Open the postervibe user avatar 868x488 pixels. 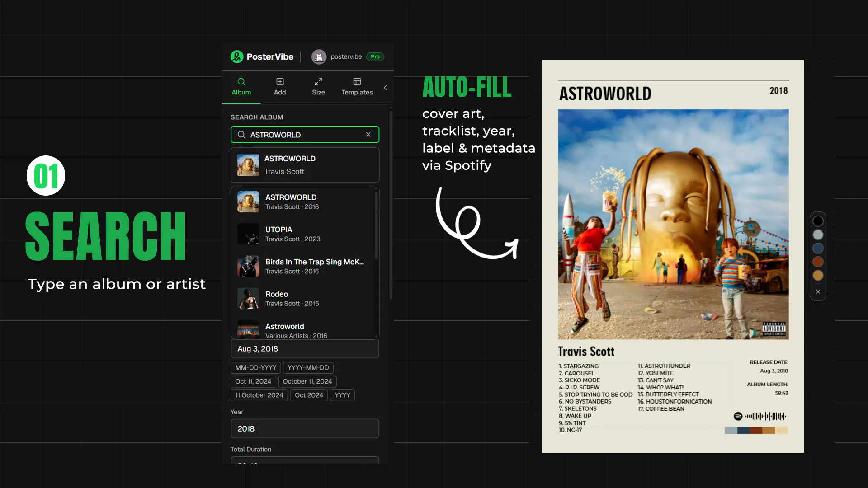(319, 56)
